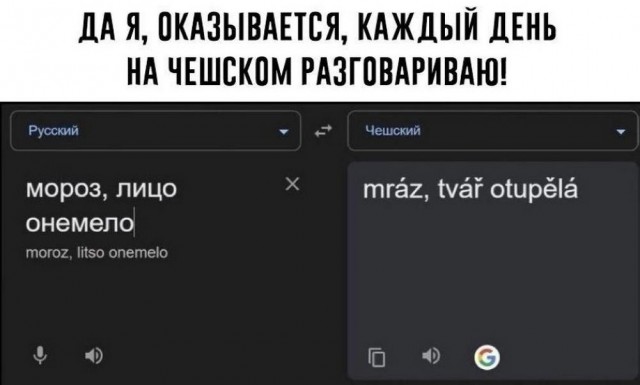Swap the source and target languages
The height and width of the screenshot is (385, 640).
(323, 131)
